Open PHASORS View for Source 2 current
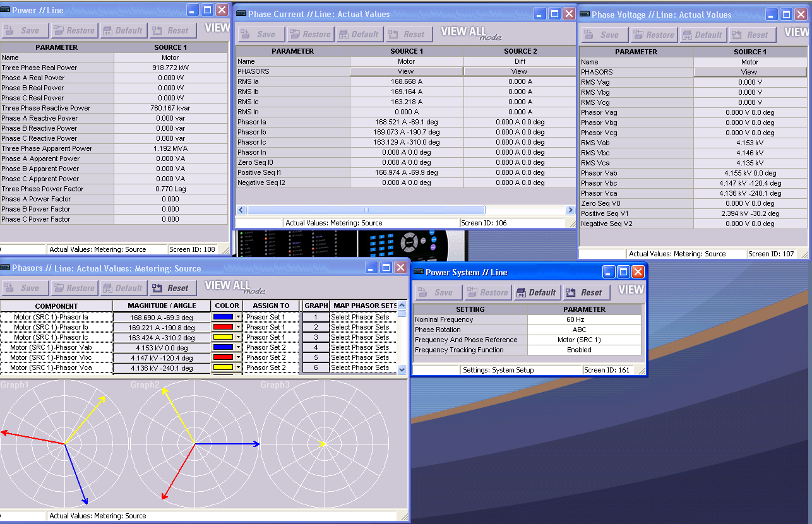This screenshot has width=812, height=524. click(x=519, y=71)
